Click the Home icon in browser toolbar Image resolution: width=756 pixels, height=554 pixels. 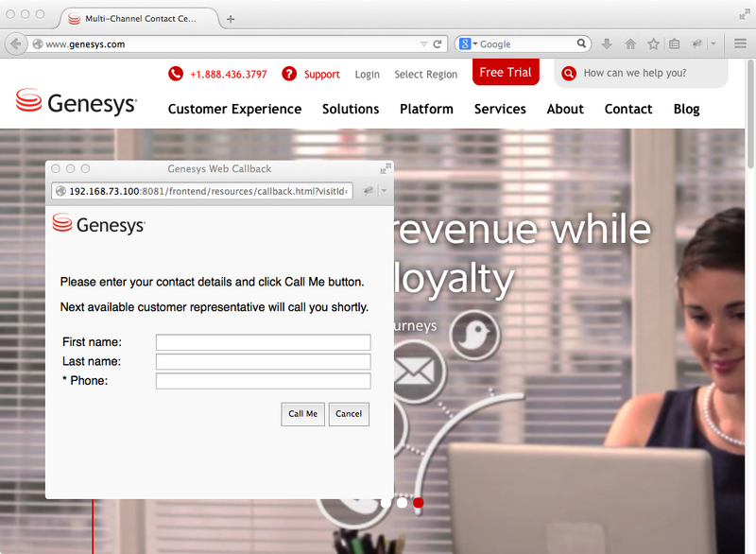[x=630, y=43]
